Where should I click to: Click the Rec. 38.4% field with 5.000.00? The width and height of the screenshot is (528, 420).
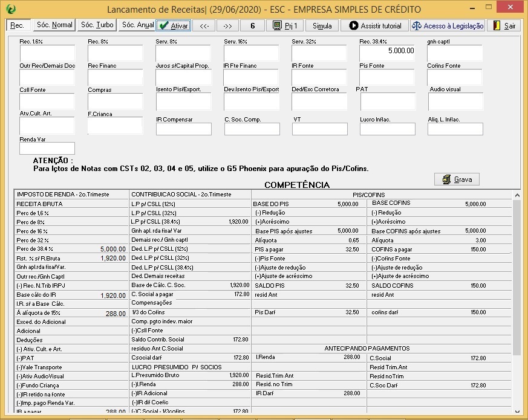click(x=387, y=53)
